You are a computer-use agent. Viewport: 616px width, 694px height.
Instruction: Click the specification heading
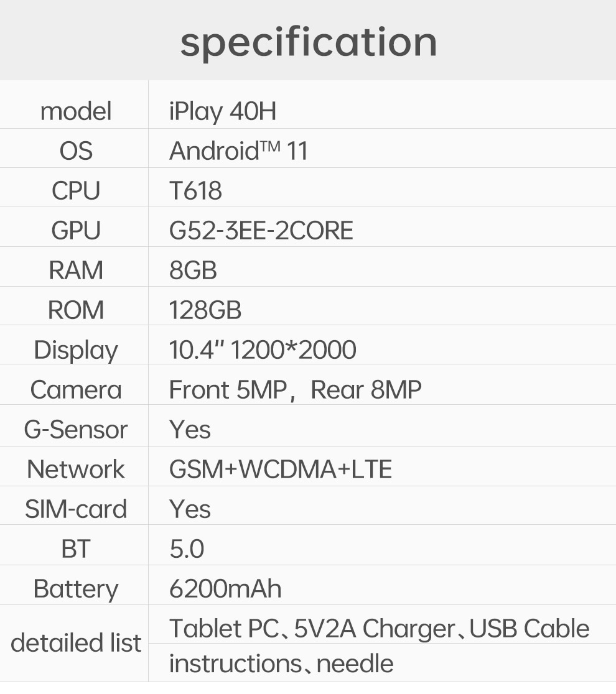pyautogui.click(x=309, y=44)
